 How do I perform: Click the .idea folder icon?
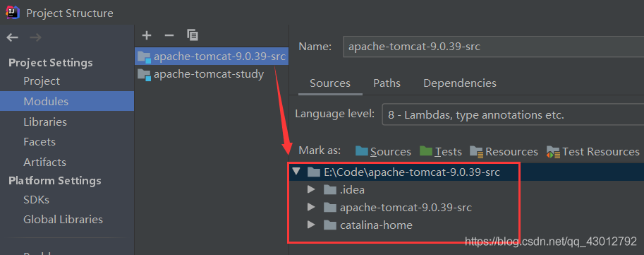click(330, 189)
